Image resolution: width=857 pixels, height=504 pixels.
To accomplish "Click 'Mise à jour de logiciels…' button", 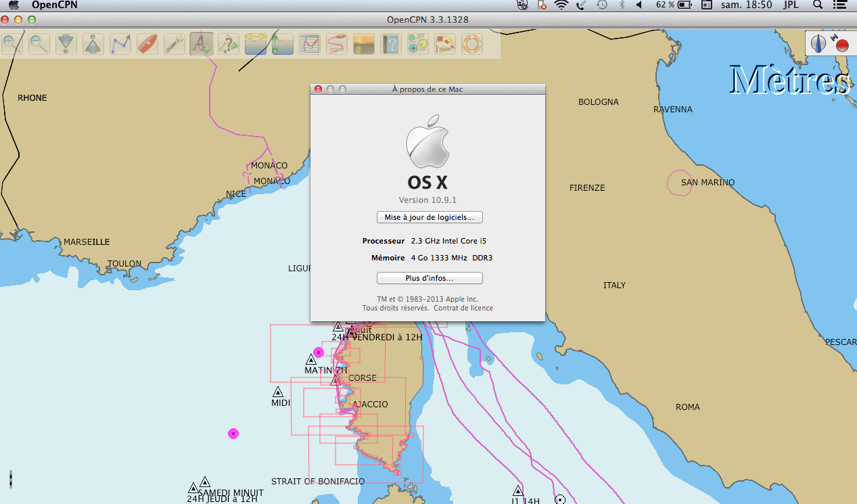I will [x=430, y=217].
